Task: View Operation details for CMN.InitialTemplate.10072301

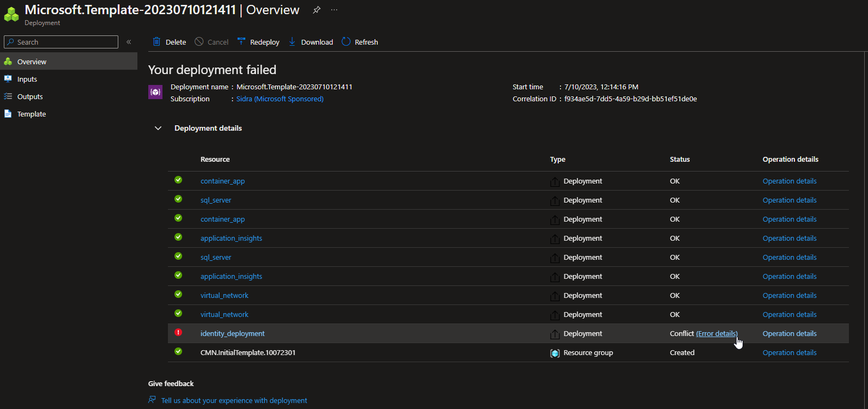Action: point(789,352)
